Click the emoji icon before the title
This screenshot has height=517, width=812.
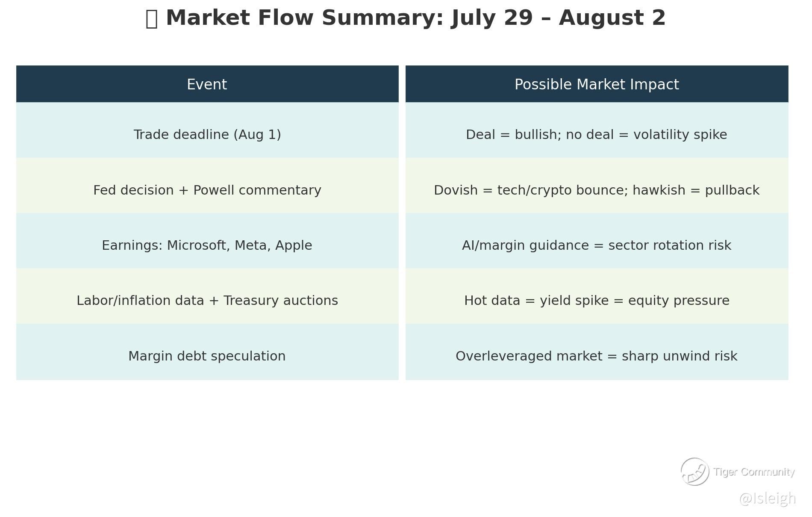[x=151, y=19]
